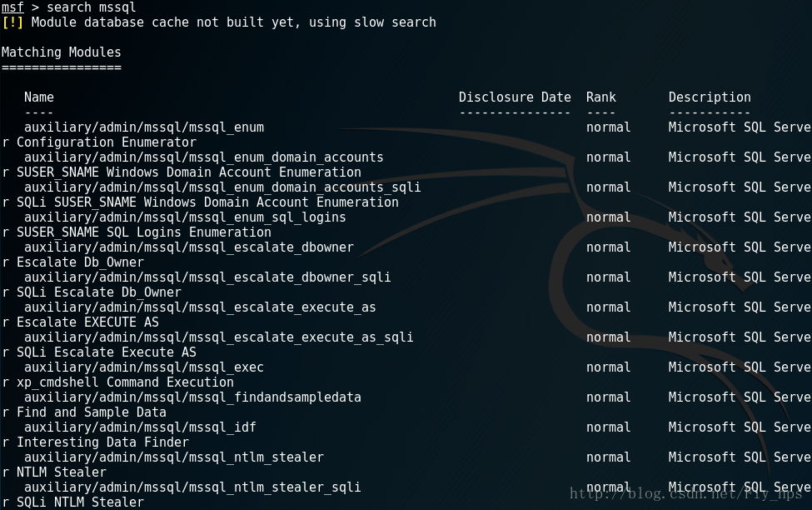Click the 'search mssql' command text
This screenshot has height=510, width=812.
(x=91, y=7)
